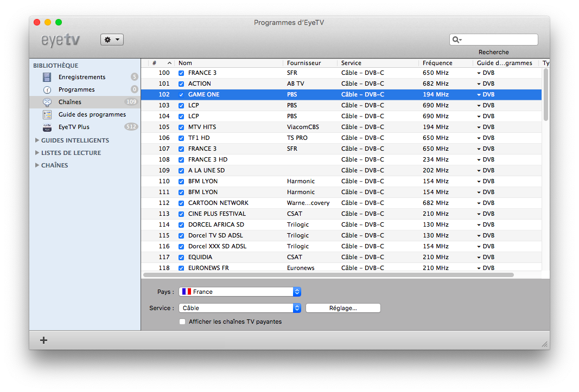Click the magnifying glass in search field

[x=456, y=40]
